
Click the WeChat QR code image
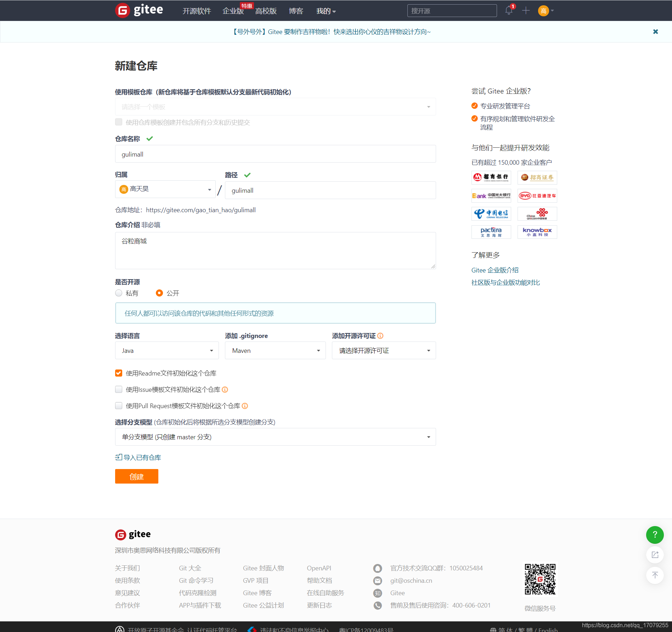tap(540, 579)
